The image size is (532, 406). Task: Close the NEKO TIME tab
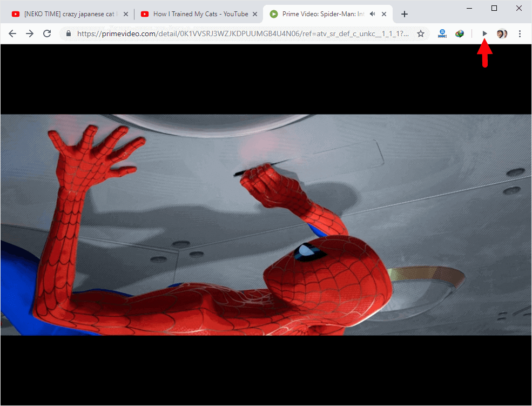click(x=125, y=14)
